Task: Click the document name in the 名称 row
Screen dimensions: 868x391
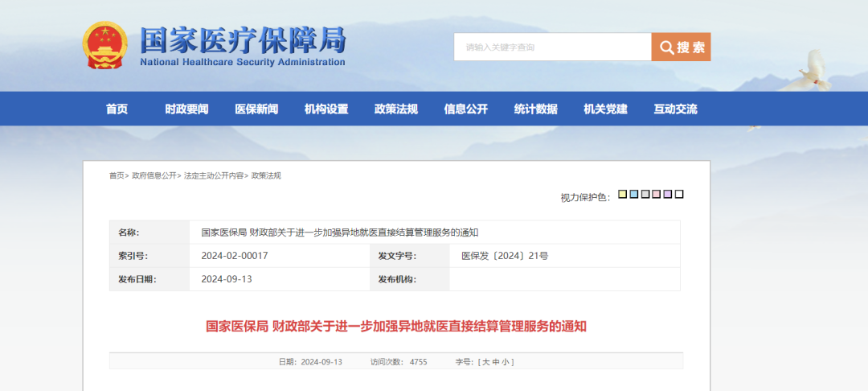Action: (x=340, y=232)
